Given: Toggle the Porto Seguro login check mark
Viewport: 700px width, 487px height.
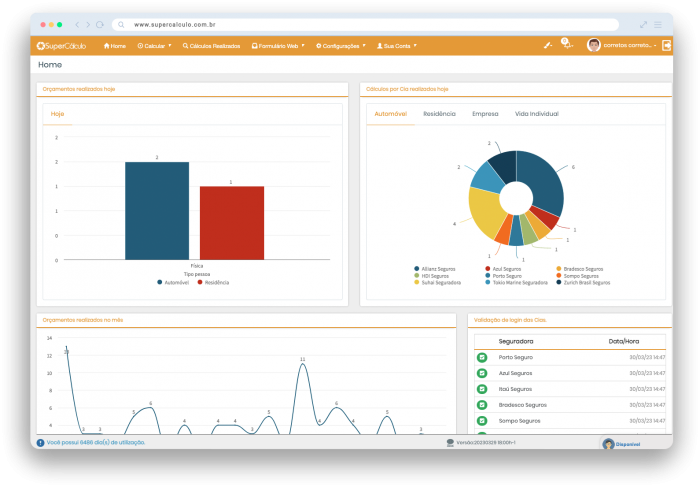Looking at the screenshot, I should [x=482, y=357].
